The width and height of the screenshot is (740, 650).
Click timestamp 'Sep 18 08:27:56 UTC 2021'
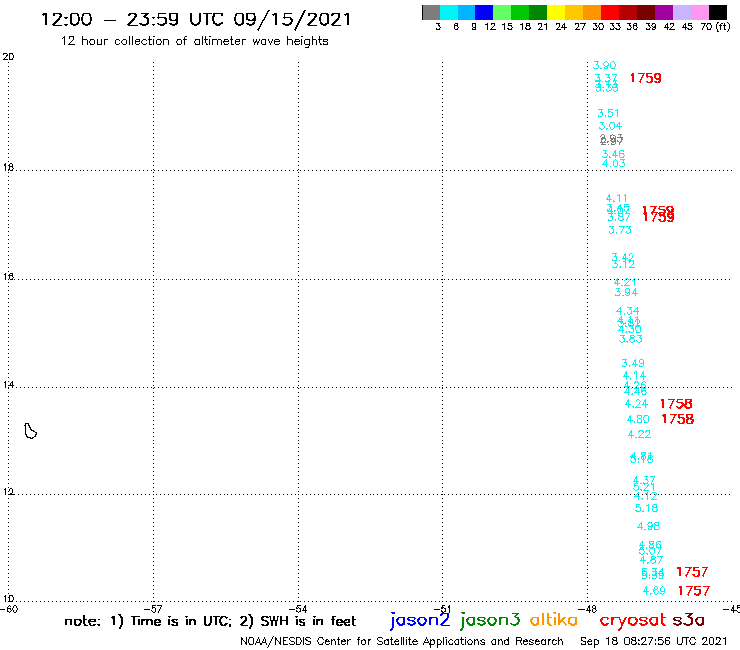coord(654,641)
